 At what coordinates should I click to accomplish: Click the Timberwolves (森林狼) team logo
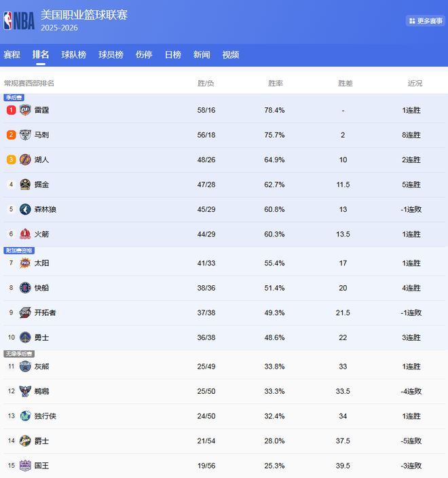25,209
